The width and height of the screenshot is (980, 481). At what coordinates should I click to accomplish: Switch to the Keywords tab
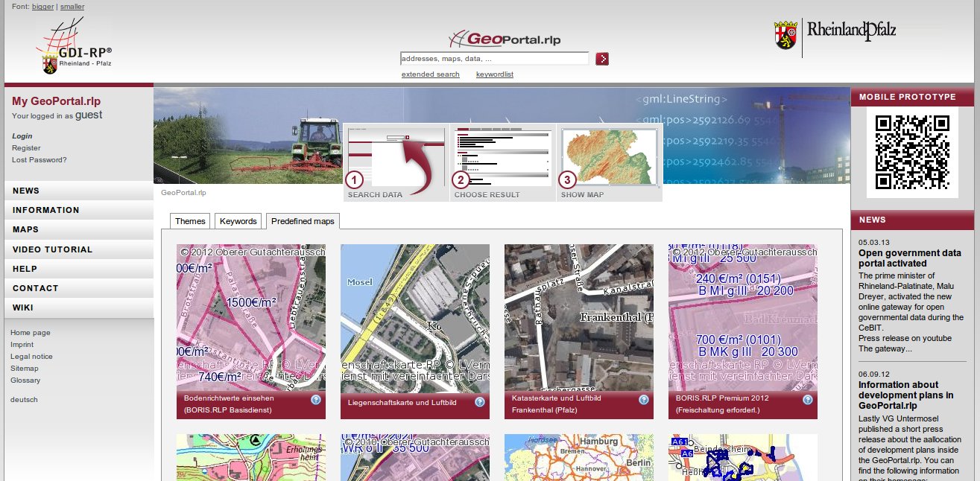click(238, 221)
